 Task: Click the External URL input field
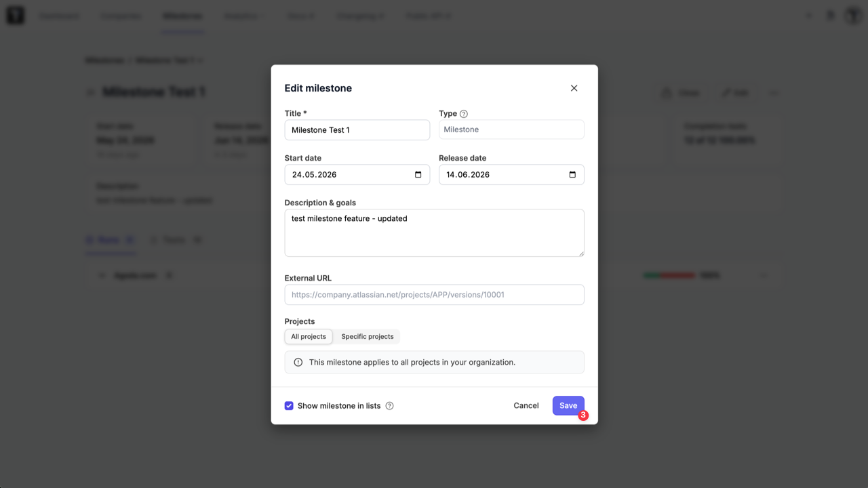pos(434,295)
